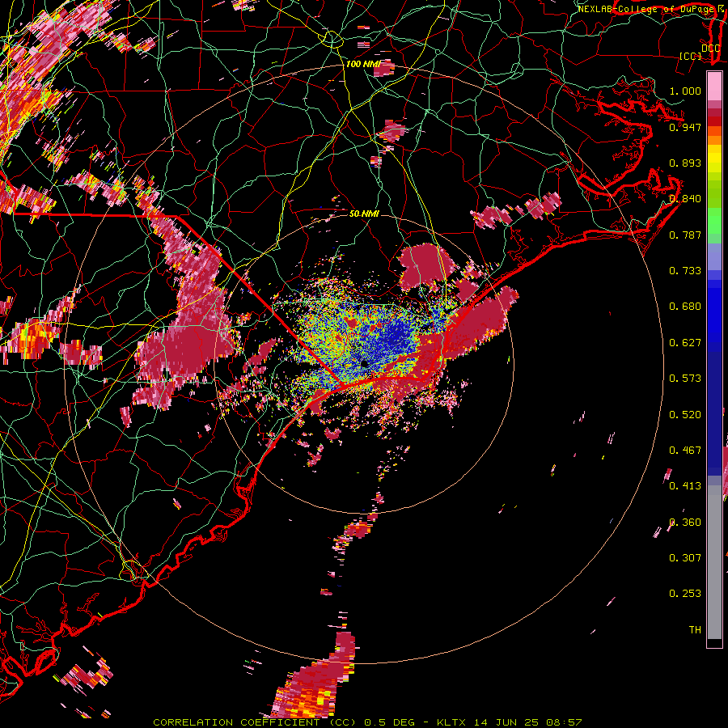Screen dimensions: 728x728
Task: Click the 0.787 value on the color scale
Action: point(685,235)
